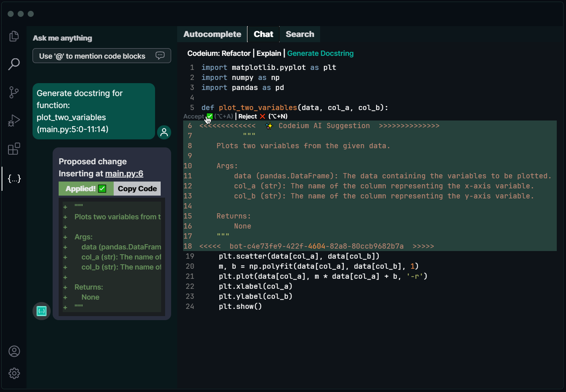Switch to the Chat tab

pos(263,34)
